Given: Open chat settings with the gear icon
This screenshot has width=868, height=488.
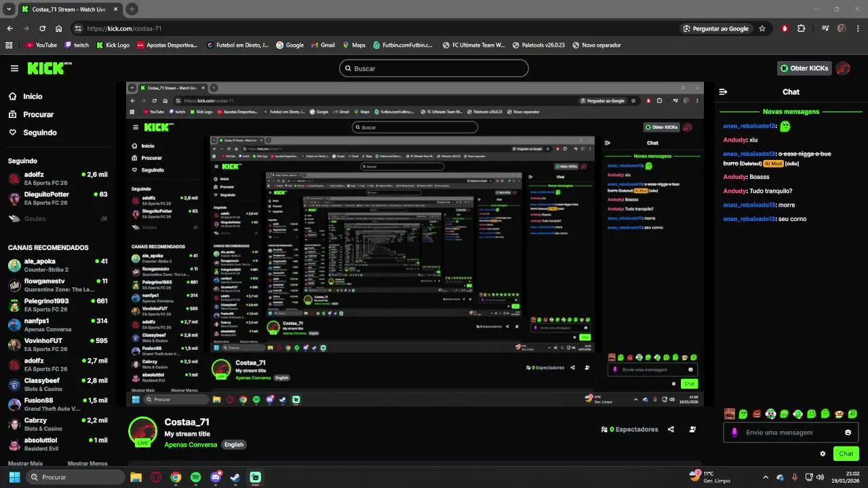Looking at the screenshot, I should click(x=823, y=453).
